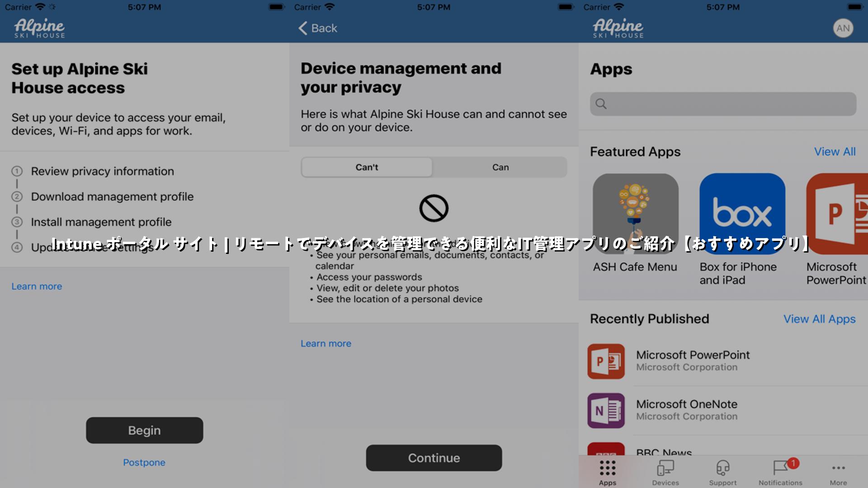Click the Continue button

pyautogui.click(x=434, y=458)
